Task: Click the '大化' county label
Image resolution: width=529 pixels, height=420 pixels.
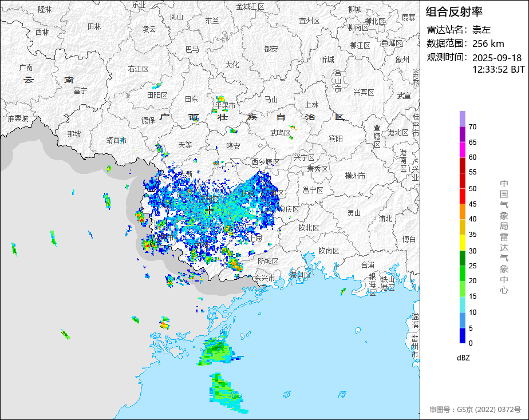Action: click(x=232, y=65)
